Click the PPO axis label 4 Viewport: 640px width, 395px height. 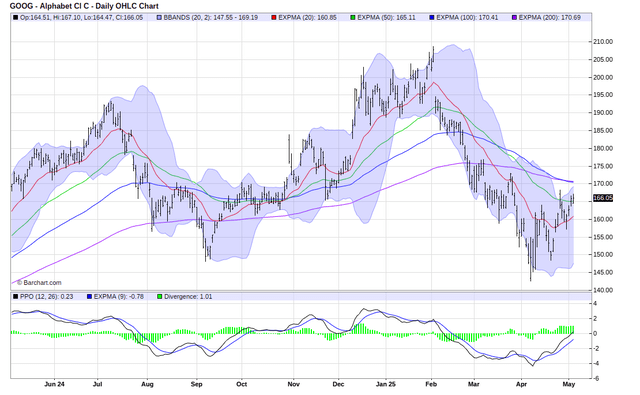(x=595, y=304)
